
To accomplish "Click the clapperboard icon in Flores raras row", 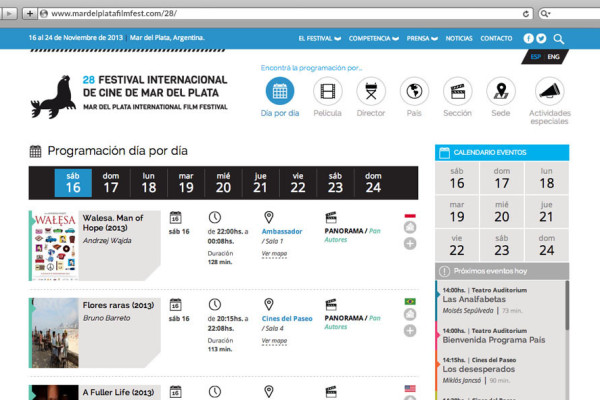I will point(331,305).
